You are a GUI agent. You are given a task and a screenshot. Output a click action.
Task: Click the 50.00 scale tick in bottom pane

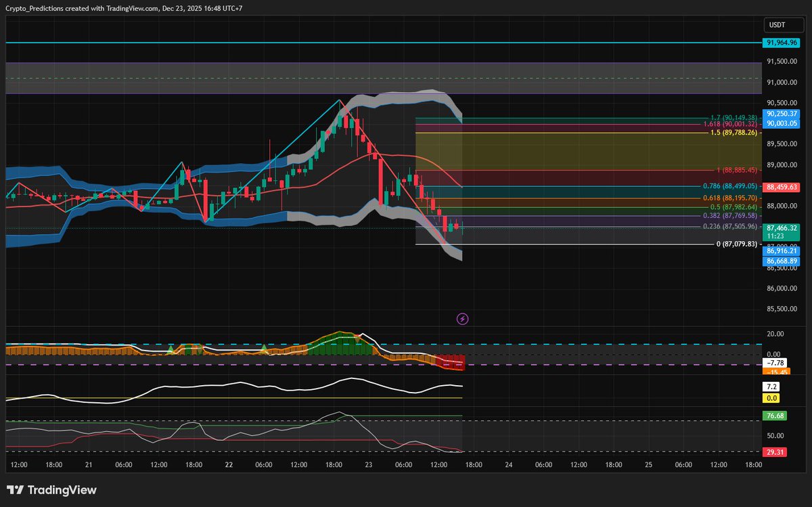tap(775, 436)
